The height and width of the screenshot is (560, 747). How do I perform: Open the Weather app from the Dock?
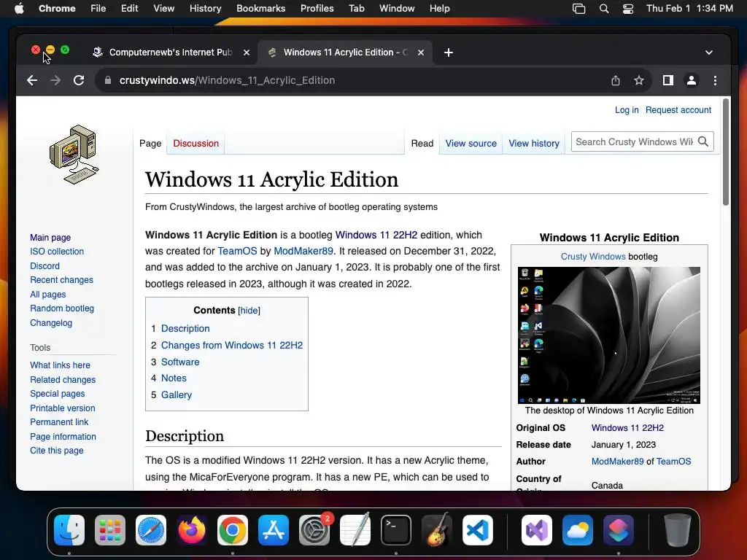[578, 530]
